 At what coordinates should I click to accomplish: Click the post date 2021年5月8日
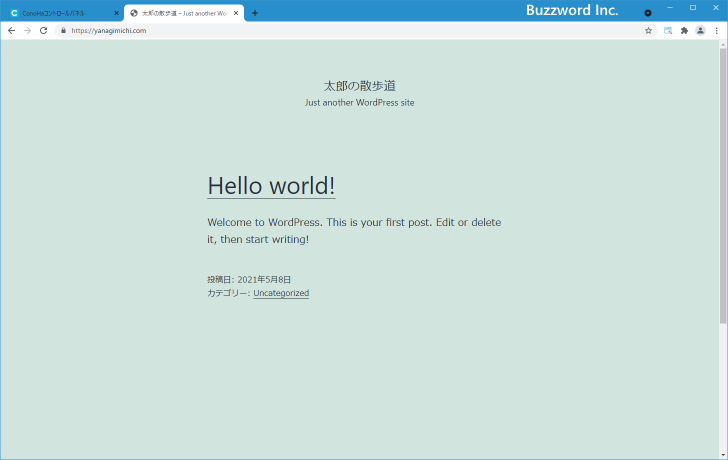tap(264, 279)
